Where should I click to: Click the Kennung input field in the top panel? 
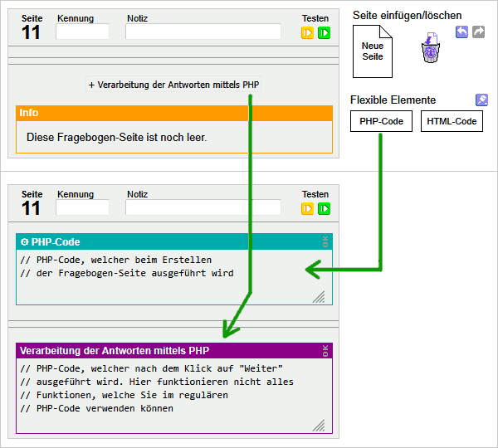82,32
